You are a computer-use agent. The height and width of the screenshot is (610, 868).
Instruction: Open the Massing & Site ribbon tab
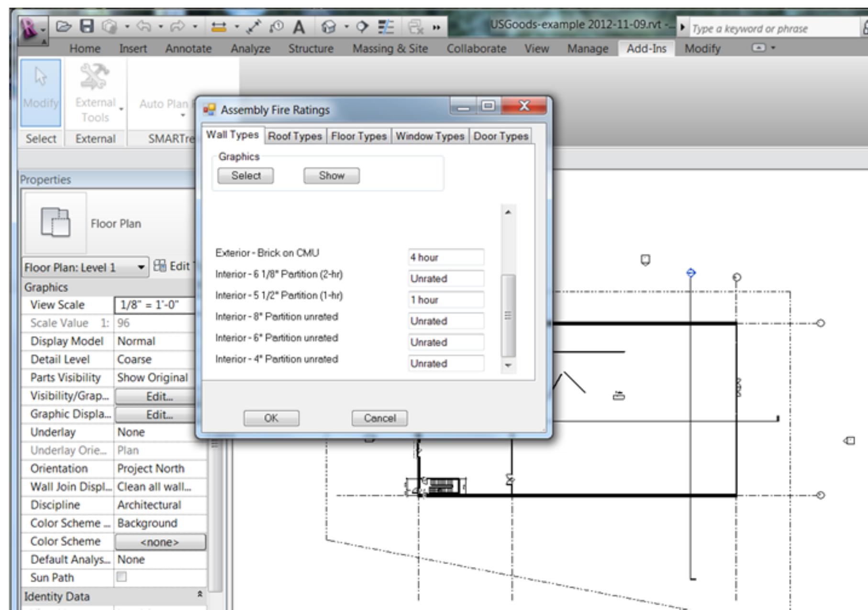(390, 48)
